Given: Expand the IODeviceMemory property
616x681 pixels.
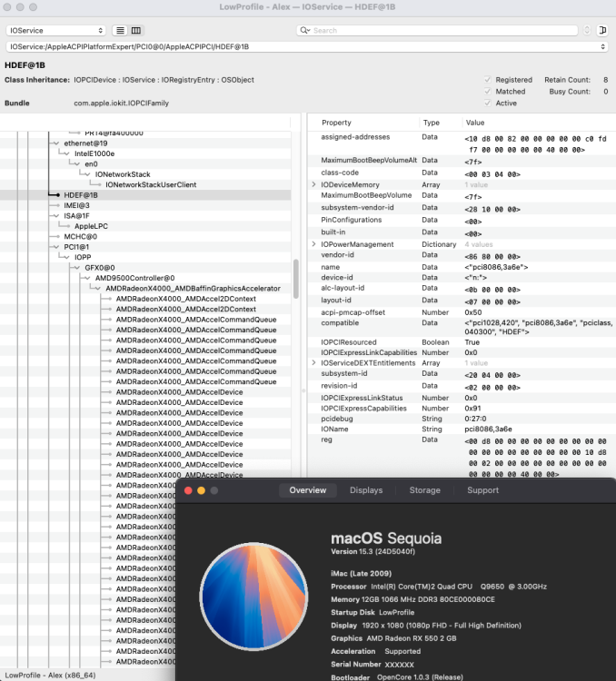Looking at the screenshot, I should (x=313, y=184).
